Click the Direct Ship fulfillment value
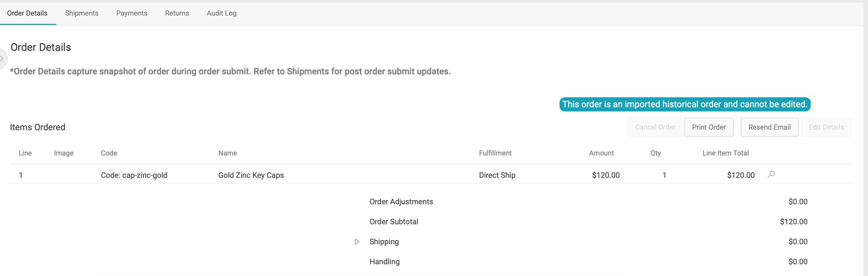 tap(497, 175)
